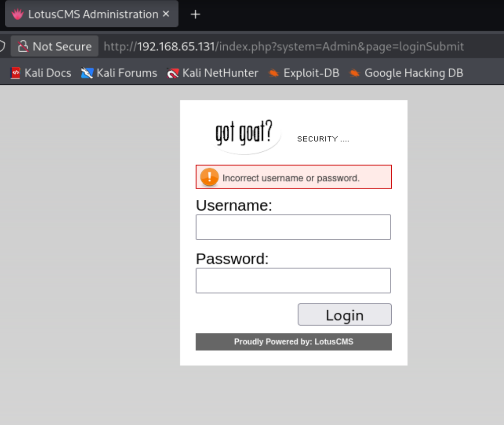Focus the Password input field

tap(293, 280)
